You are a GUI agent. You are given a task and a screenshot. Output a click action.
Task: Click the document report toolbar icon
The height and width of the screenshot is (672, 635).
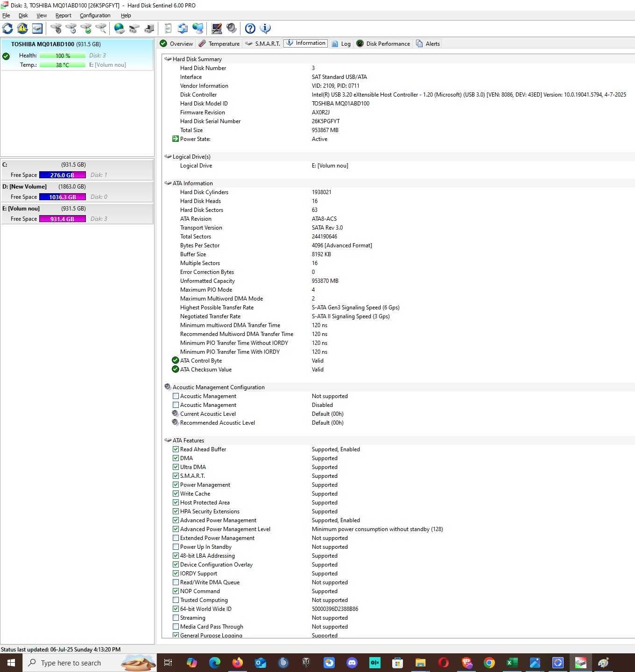[x=168, y=28]
